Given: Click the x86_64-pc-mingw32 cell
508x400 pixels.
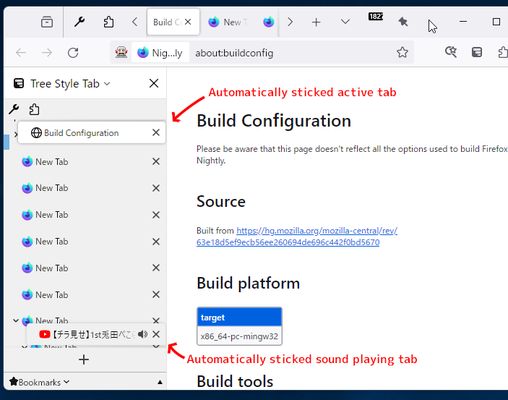Looking at the screenshot, I should (239, 336).
